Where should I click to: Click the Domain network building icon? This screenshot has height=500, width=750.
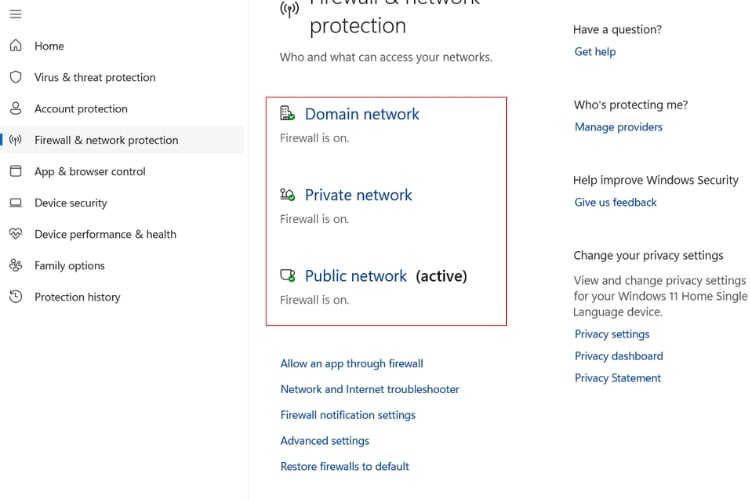point(288,114)
